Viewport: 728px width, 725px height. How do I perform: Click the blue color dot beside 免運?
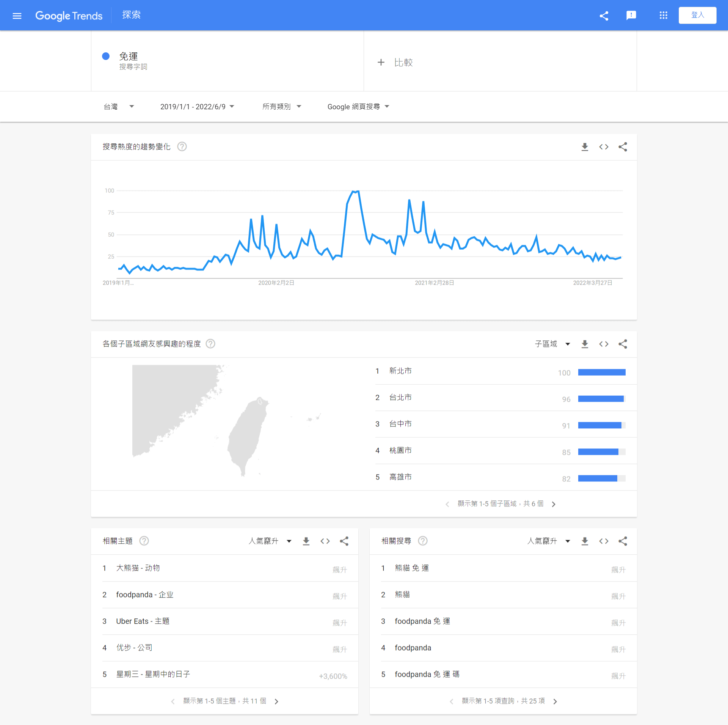coord(106,56)
